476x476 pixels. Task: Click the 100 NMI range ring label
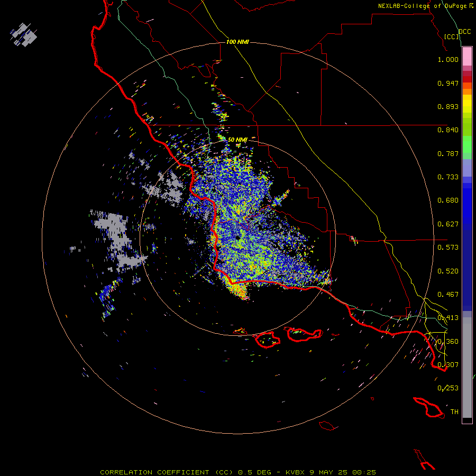[237, 42]
